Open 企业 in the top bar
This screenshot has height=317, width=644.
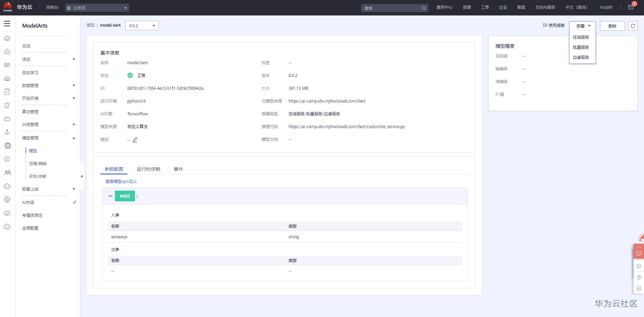coord(503,7)
